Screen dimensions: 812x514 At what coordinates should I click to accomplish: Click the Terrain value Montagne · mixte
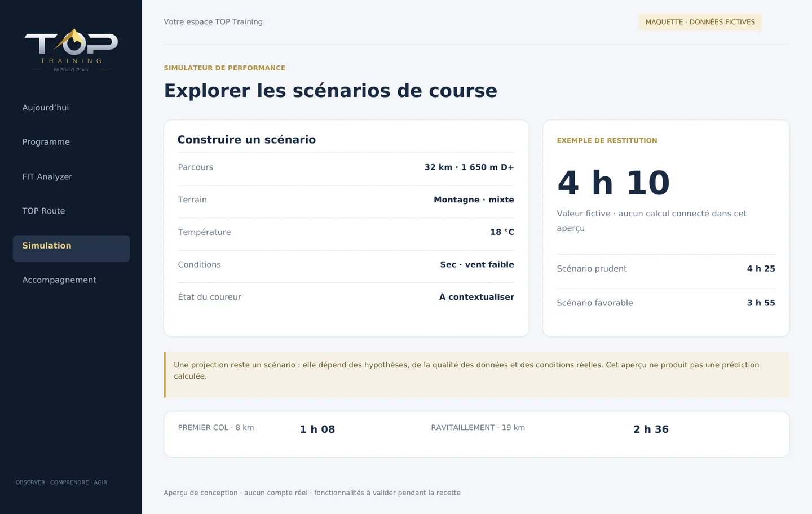[x=474, y=200]
